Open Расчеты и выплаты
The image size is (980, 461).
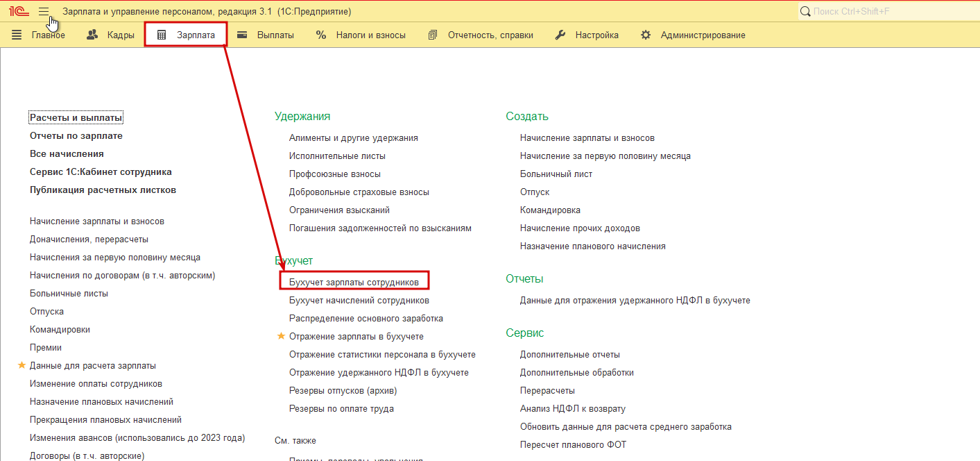tap(76, 117)
